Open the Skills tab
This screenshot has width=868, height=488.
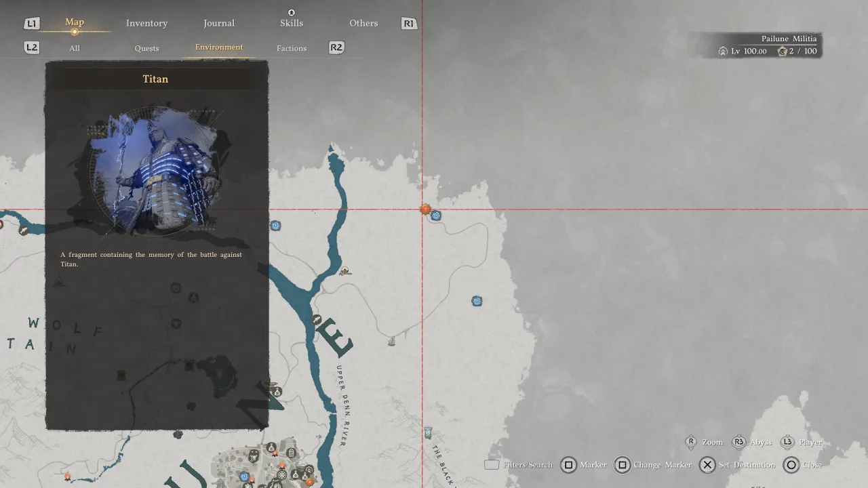292,23
